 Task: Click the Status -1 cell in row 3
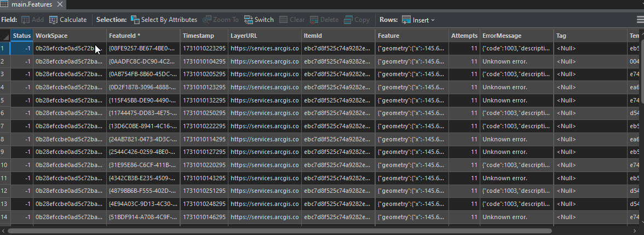pos(22,74)
